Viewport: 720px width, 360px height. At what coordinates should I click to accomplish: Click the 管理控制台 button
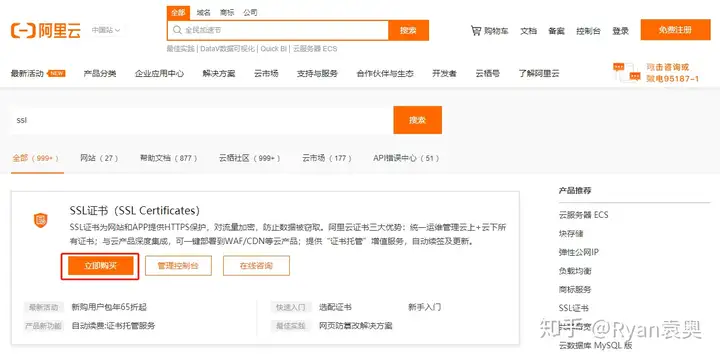(178, 266)
